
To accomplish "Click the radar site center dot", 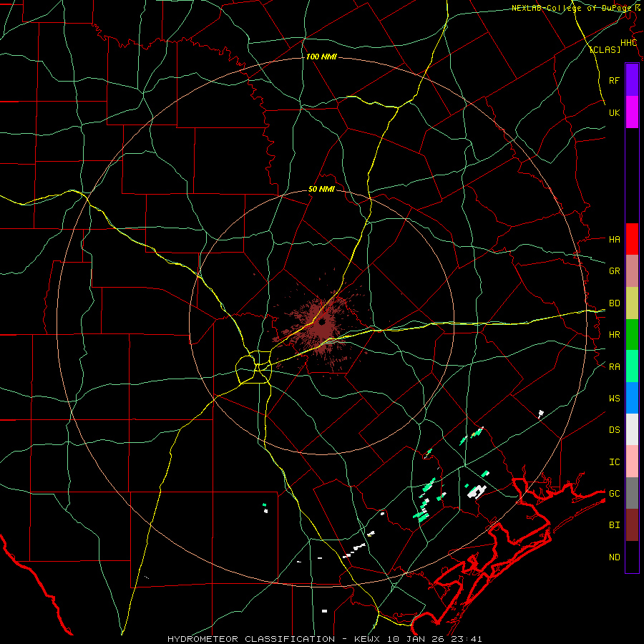I will point(322,321).
